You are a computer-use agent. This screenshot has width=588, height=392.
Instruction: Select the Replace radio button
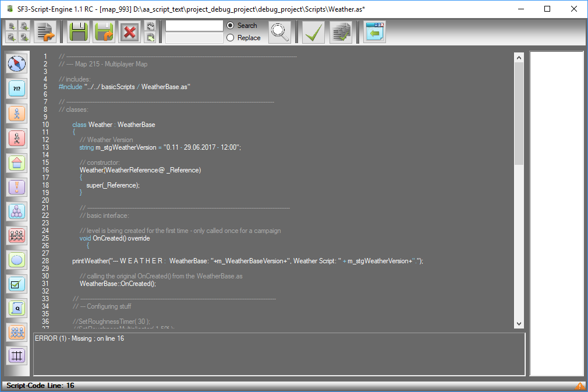point(230,38)
